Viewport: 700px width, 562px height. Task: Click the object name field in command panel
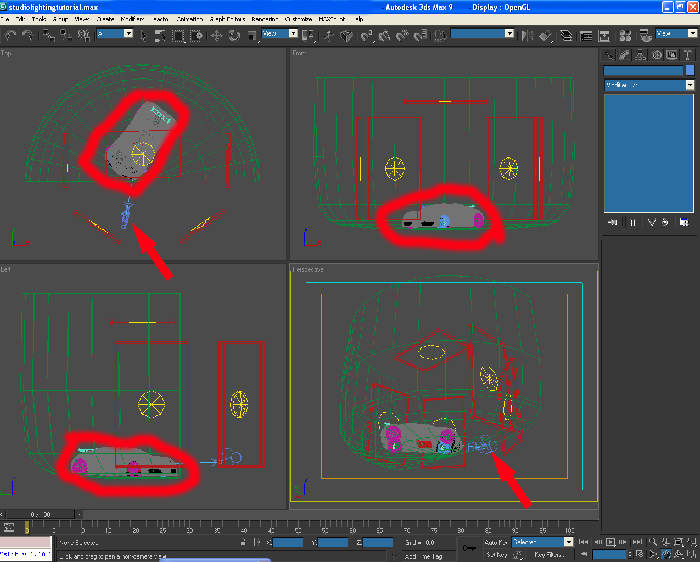coord(643,70)
